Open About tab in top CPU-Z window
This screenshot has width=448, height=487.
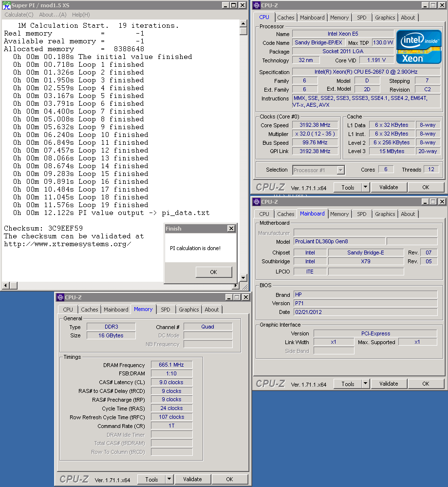point(408,18)
